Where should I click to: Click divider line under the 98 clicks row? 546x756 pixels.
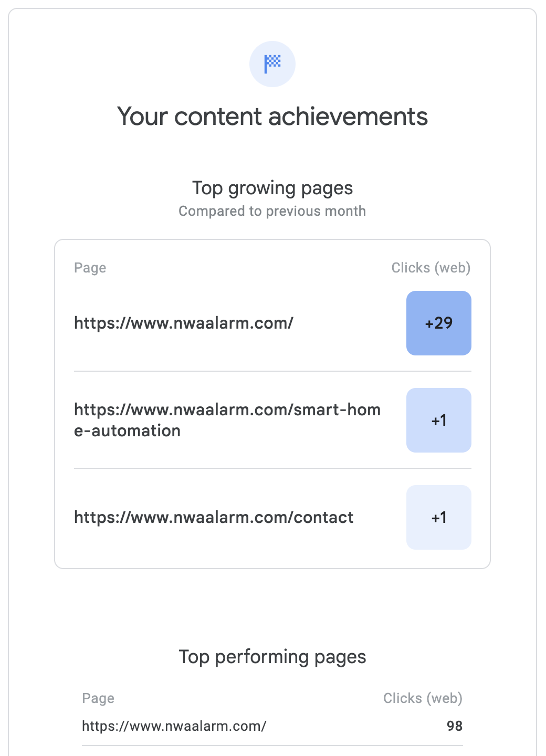(x=272, y=745)
